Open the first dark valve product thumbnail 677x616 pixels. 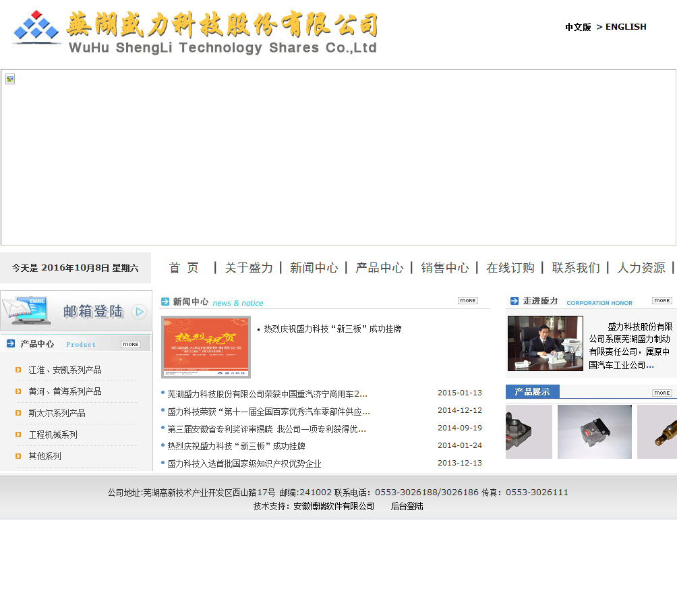click(x=529, y=432)
